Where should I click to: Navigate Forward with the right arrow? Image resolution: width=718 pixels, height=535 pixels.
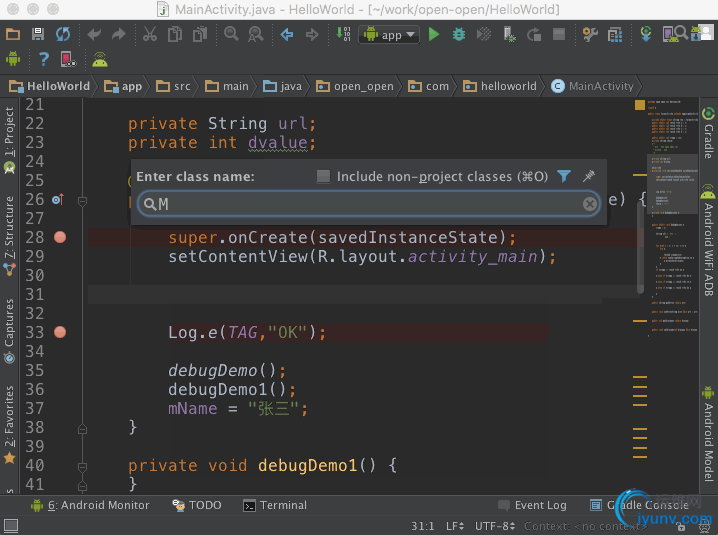click(x=312, y=34)
